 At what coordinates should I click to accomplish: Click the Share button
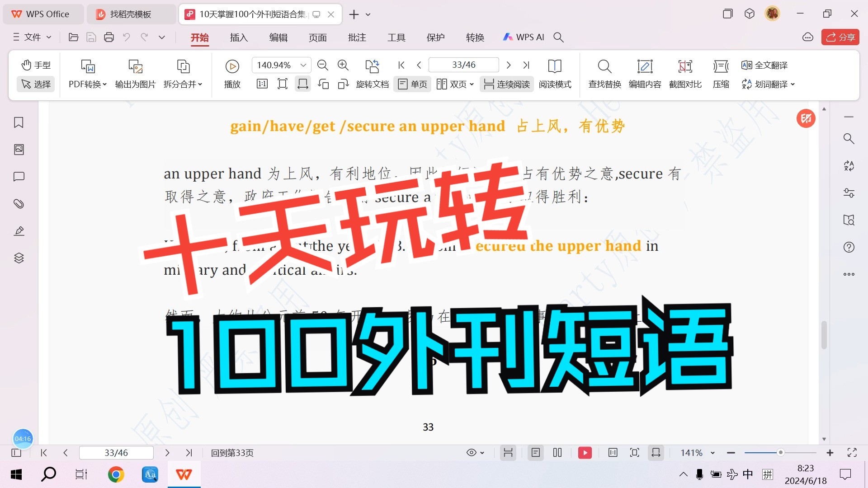click(840, 37)
